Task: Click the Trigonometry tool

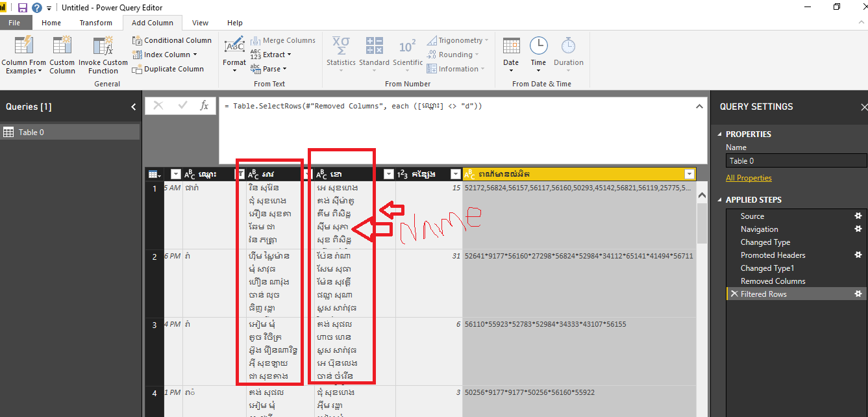Action: point(457,40)
